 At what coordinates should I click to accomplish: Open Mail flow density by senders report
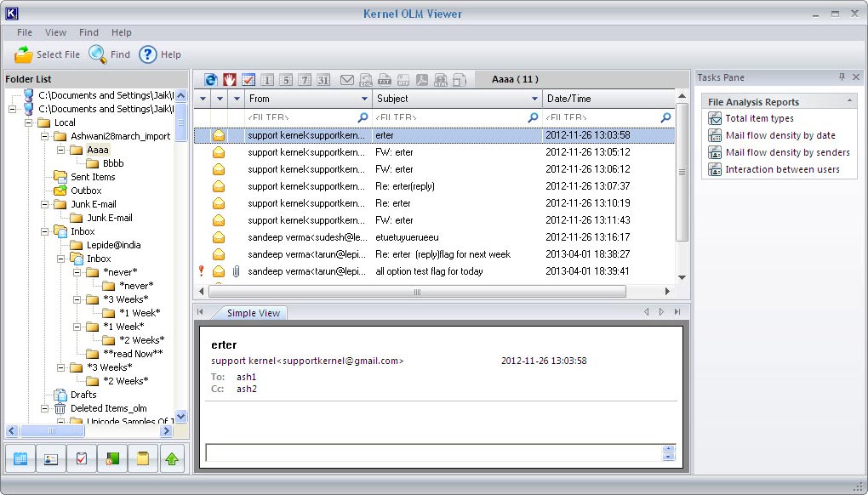click(787, 152)
